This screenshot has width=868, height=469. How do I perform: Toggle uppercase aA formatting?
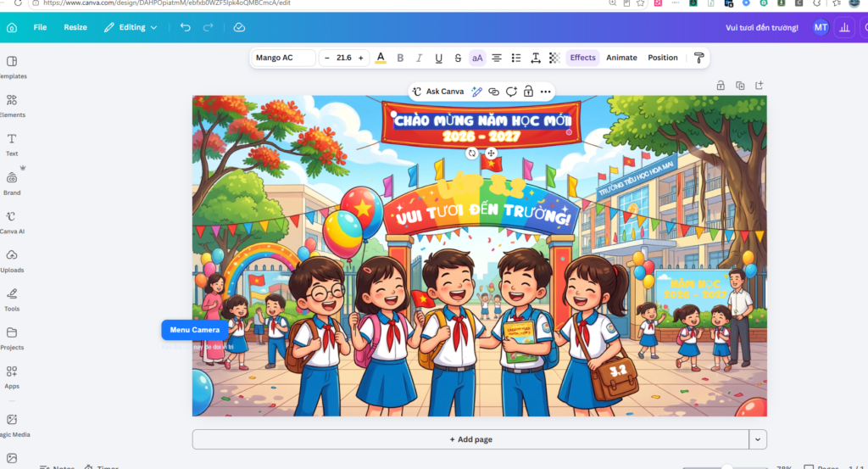pyautogui.click(x=477, y=58)
